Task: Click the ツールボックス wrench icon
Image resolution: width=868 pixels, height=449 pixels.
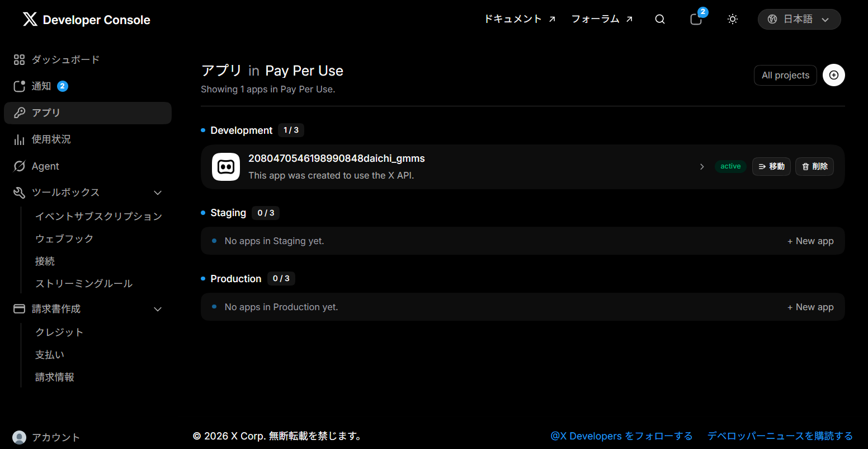Action: tap(19, 193)
